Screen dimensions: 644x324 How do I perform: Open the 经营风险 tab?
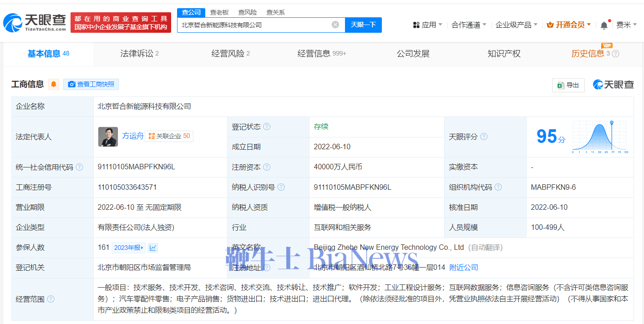pyautogui.click(x=231, y=54)
